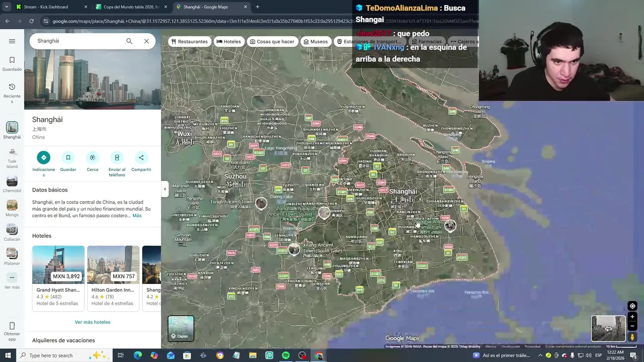This screenshot has height=362, width=644.
Task: Expand description with the Más link
Action: 137,216
